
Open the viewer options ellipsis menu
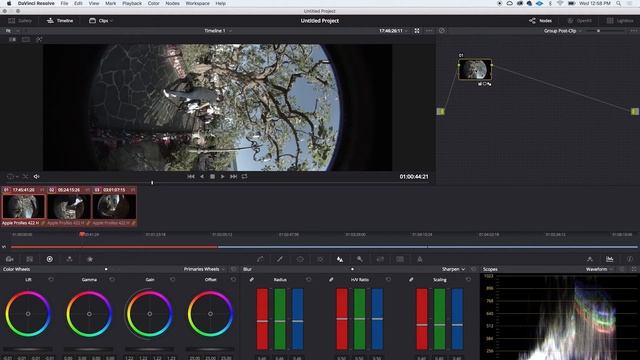click(x=429, y=31)
